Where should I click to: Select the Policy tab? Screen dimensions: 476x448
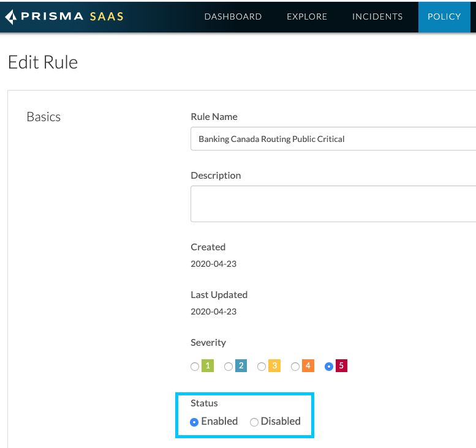444,17
